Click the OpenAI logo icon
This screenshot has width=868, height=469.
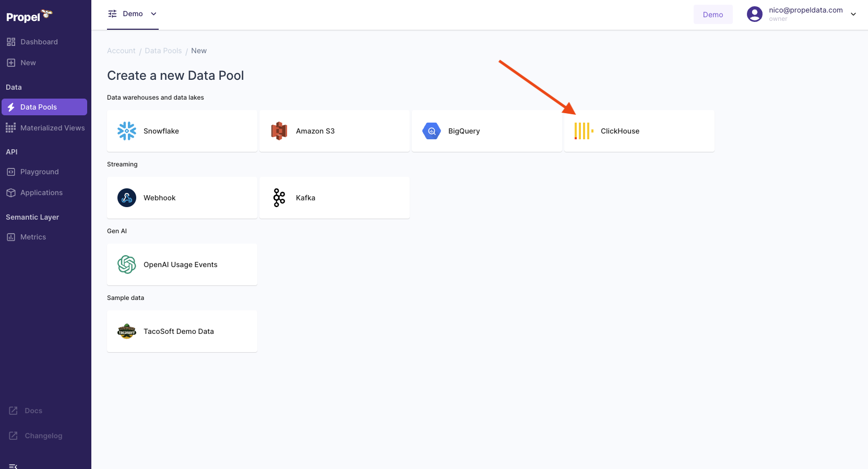127,264
